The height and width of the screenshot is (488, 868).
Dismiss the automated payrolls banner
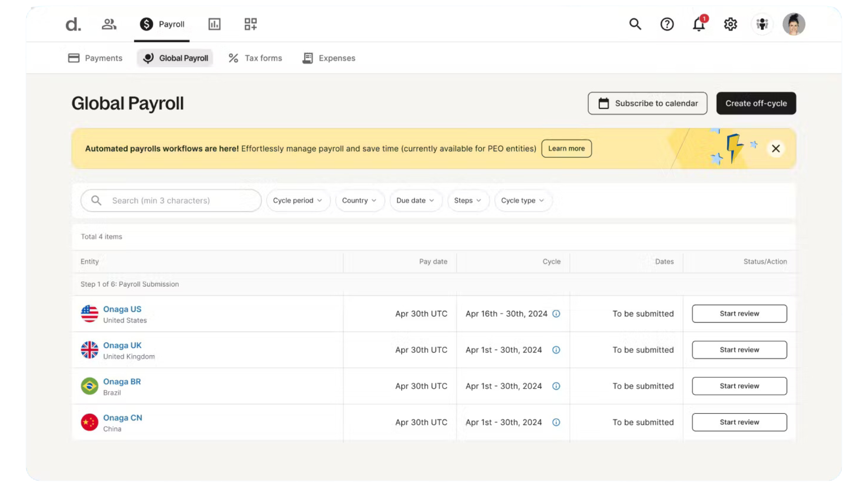pos(776,149)
